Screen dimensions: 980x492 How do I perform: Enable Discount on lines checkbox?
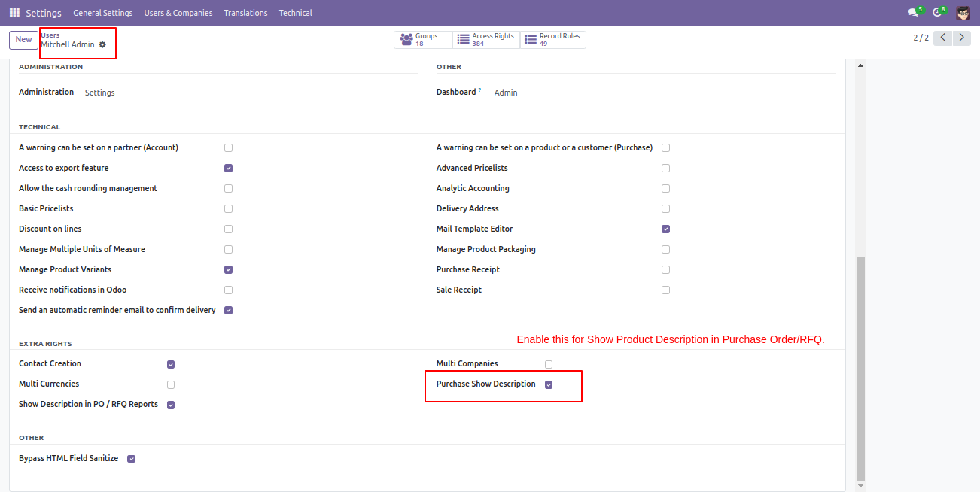pos(228,229)
